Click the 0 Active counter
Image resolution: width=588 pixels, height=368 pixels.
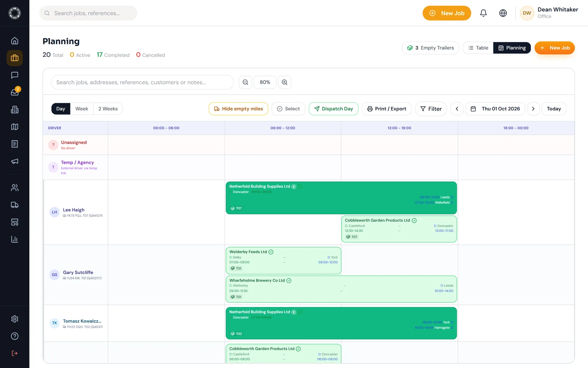pos(80,55)
